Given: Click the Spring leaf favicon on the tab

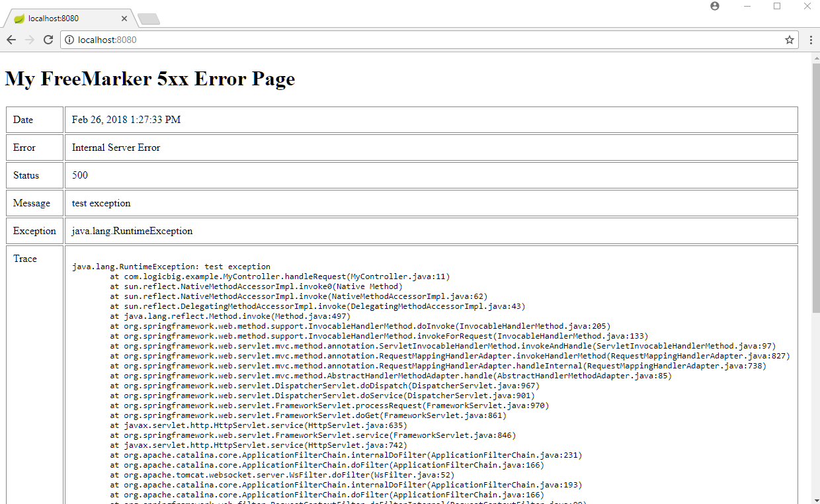Looking at the screenshot, I should [18, 19].
